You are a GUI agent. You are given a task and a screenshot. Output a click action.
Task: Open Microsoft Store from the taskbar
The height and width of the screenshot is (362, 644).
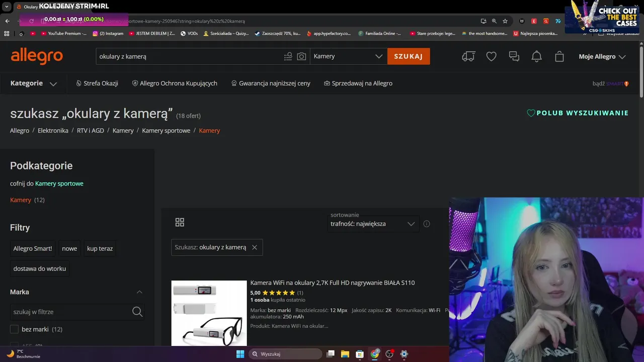pyautogui.click(x=360, y=354)
